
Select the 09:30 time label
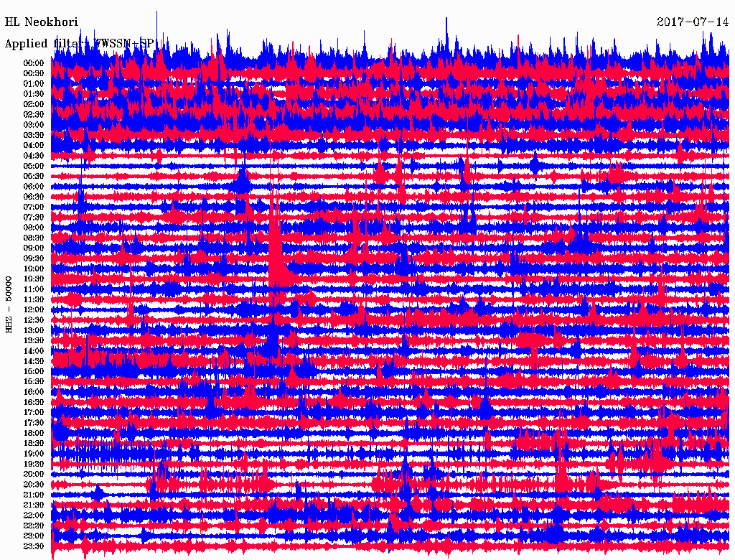pos(34,258)
